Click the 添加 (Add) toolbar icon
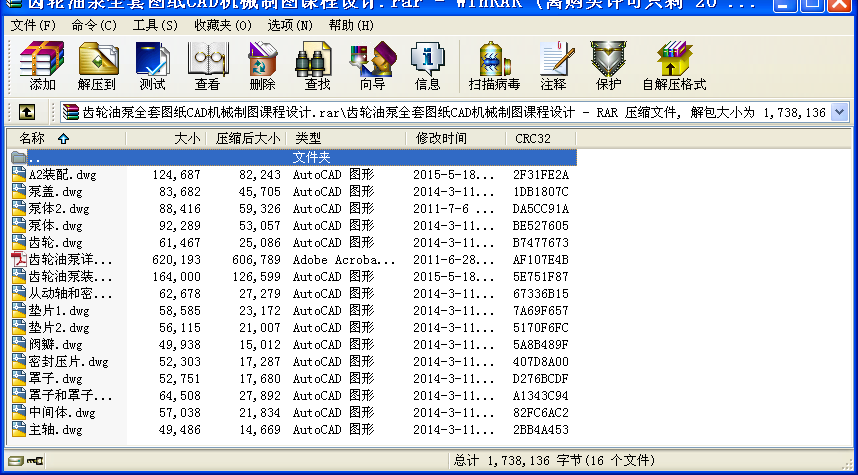 pyautogui.click(x=42, y=66)
